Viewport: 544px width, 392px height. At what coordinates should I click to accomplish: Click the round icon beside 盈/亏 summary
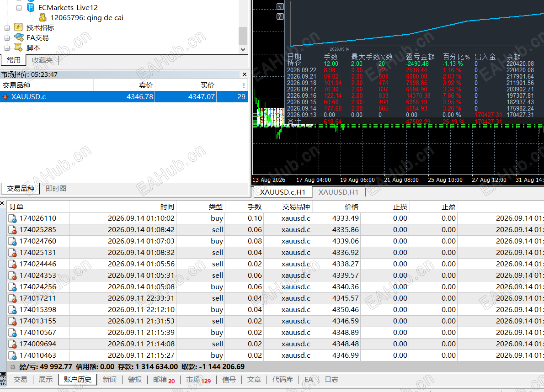[x=13, y=367]
